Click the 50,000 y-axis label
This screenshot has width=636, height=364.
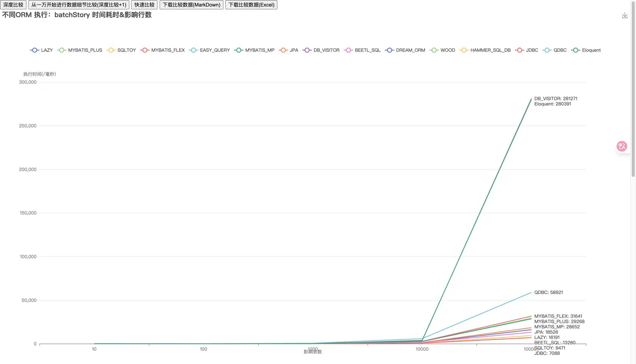[29, 300]
